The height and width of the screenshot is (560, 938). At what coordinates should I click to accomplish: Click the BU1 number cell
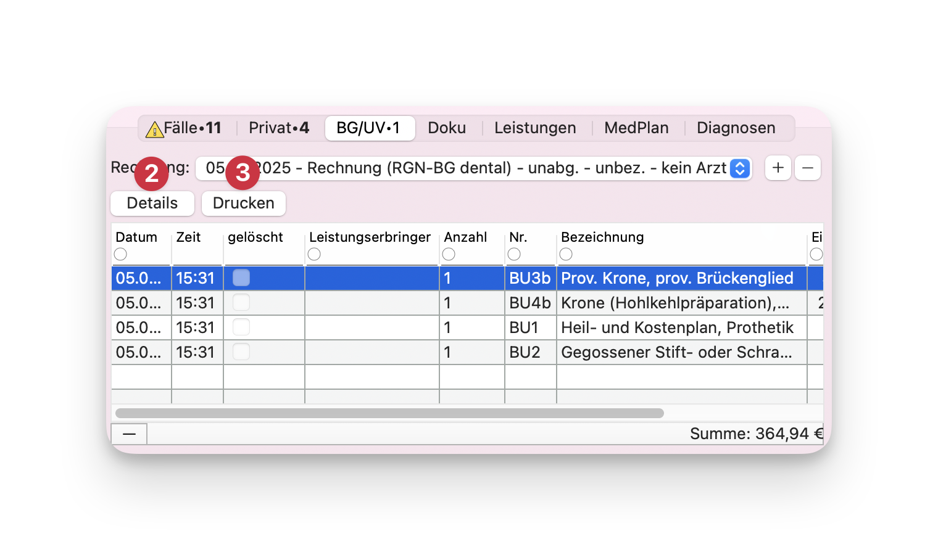pyautogui.click(x=530, y=327)
